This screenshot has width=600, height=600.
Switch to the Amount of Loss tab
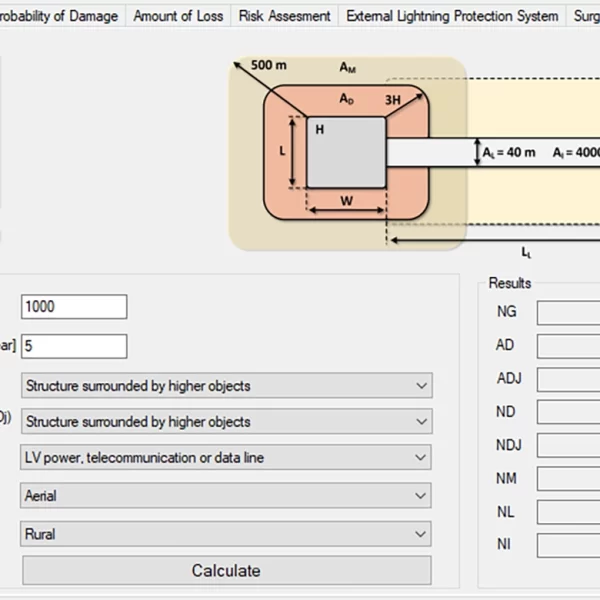[x=177, y=16]
